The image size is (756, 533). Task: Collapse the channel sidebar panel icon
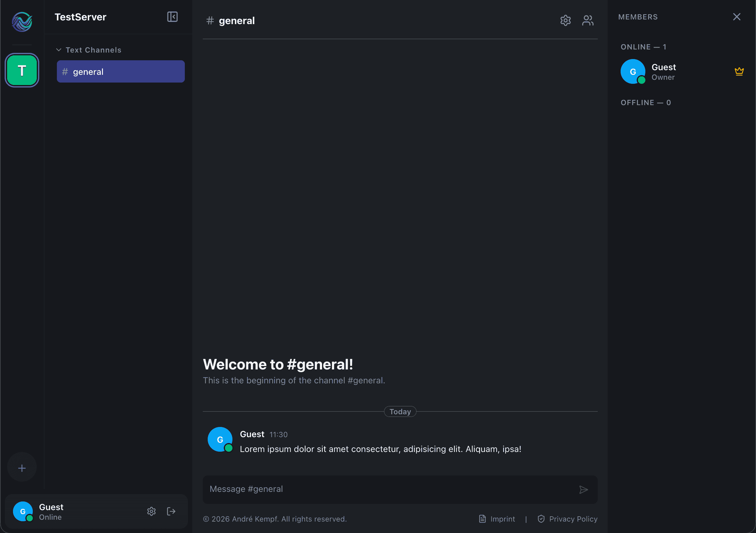pyautogui.click(x=172, y=17)
